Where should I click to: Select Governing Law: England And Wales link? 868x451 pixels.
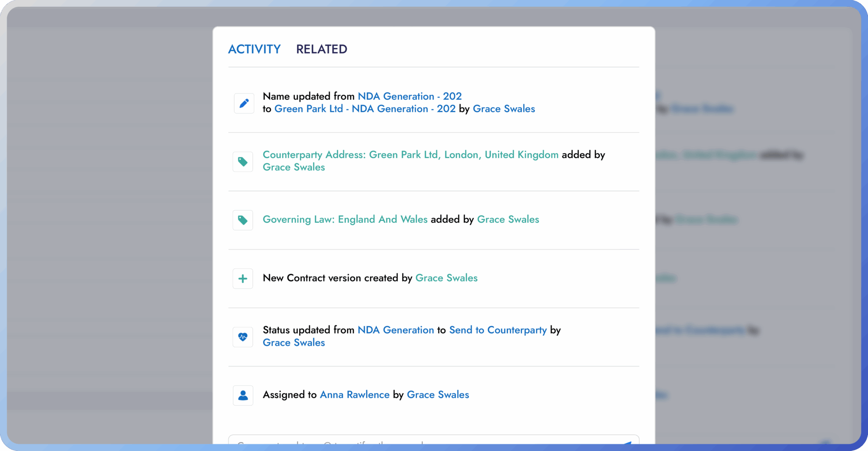point(344,219)
